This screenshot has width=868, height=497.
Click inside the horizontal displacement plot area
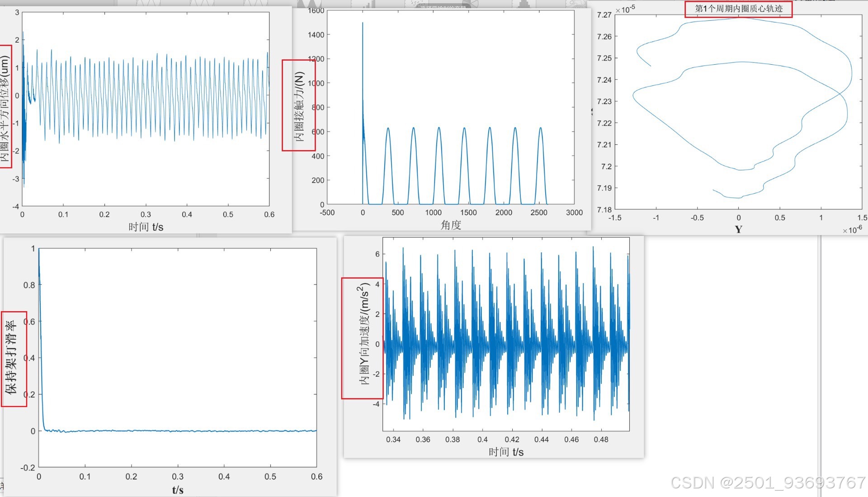(146, 109)
